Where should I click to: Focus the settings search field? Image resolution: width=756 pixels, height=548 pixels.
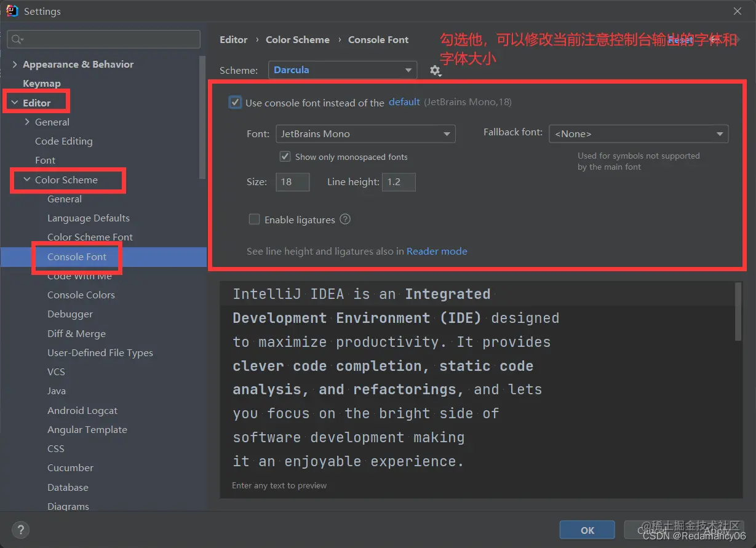[x=103, y=39]
